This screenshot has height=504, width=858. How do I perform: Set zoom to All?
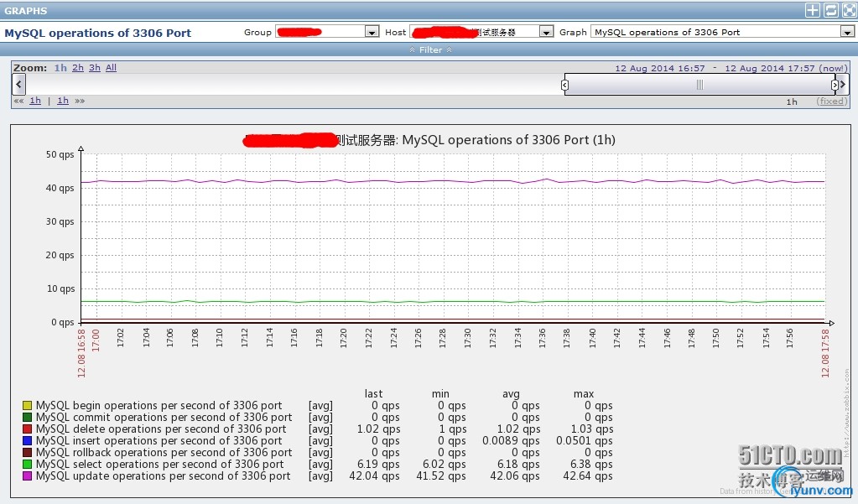click(111, 68)
